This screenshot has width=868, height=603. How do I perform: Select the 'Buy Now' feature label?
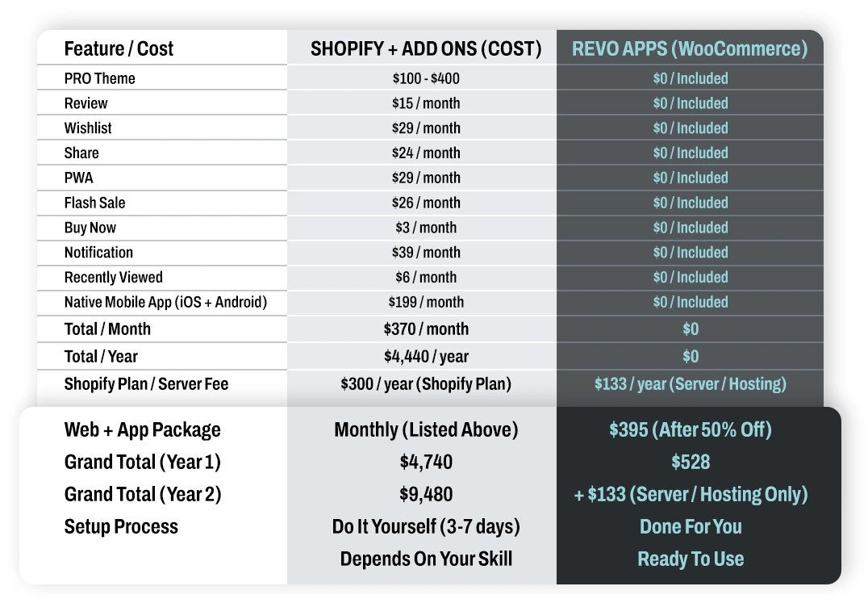[90, 228]
